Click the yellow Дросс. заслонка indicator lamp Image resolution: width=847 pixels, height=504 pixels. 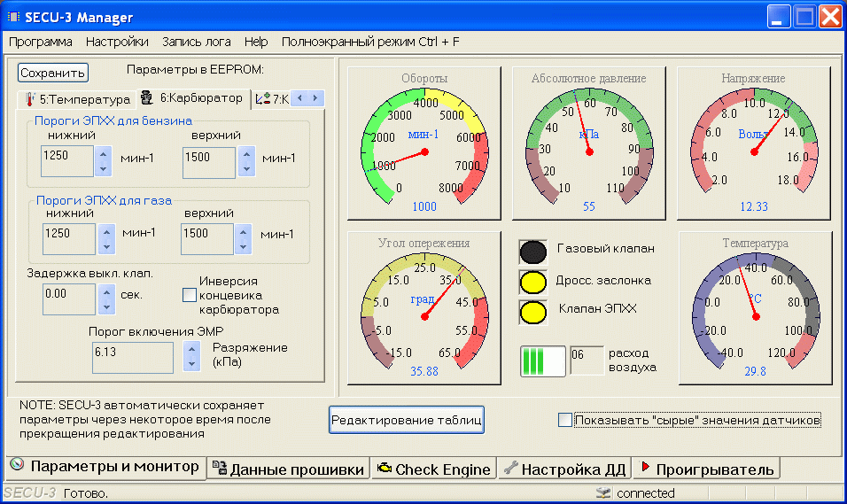[x=532, y=282]
